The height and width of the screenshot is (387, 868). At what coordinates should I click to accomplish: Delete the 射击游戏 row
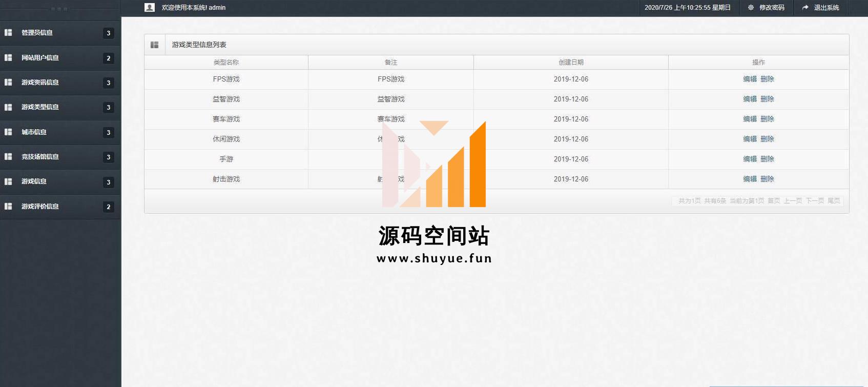click(767, 179)
